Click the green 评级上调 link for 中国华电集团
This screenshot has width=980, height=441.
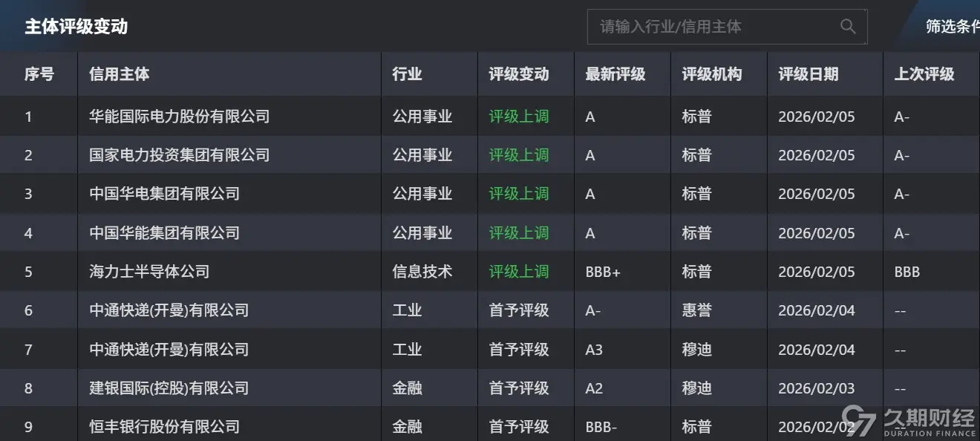coord(521,194)
